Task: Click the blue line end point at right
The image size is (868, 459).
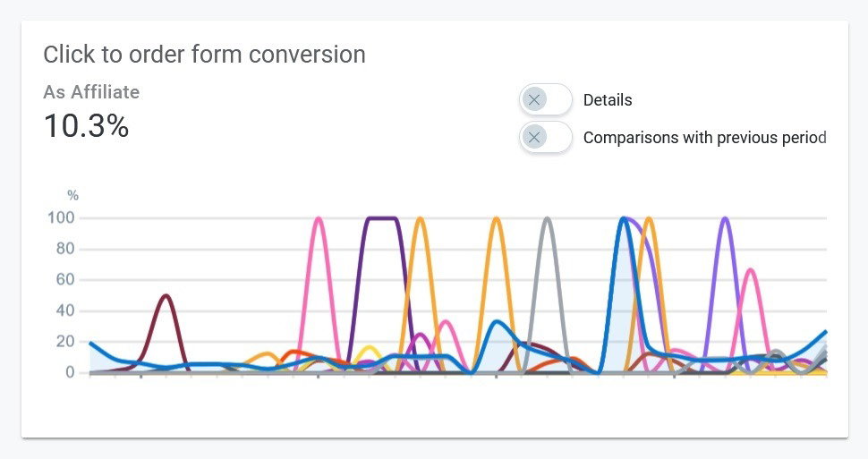Action: coord(825,333)
